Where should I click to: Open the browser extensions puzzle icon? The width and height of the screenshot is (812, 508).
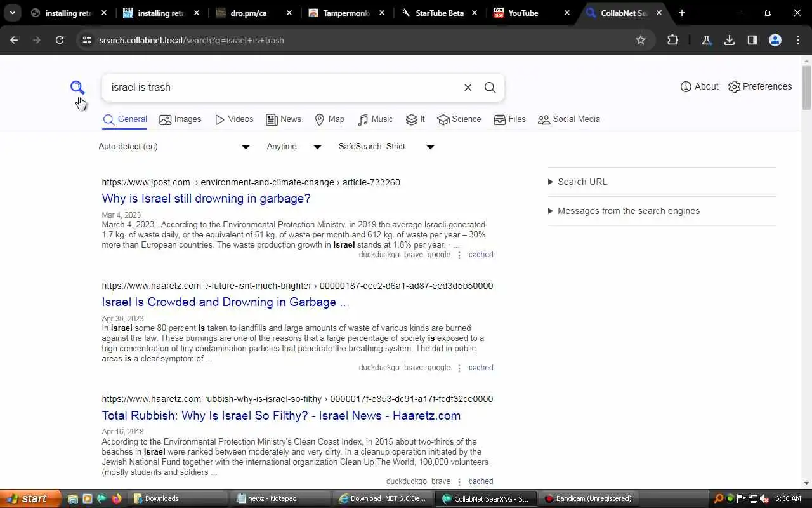[x=673, y=40]
